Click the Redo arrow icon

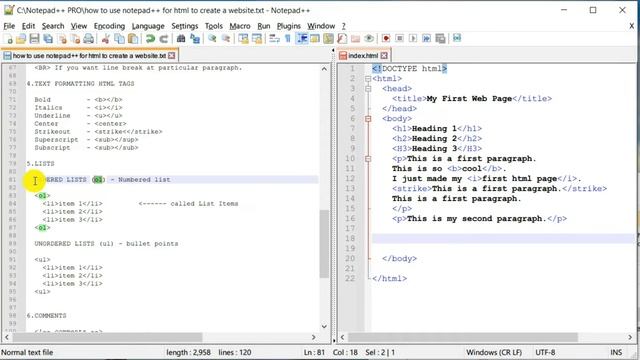tap(164, 39)
